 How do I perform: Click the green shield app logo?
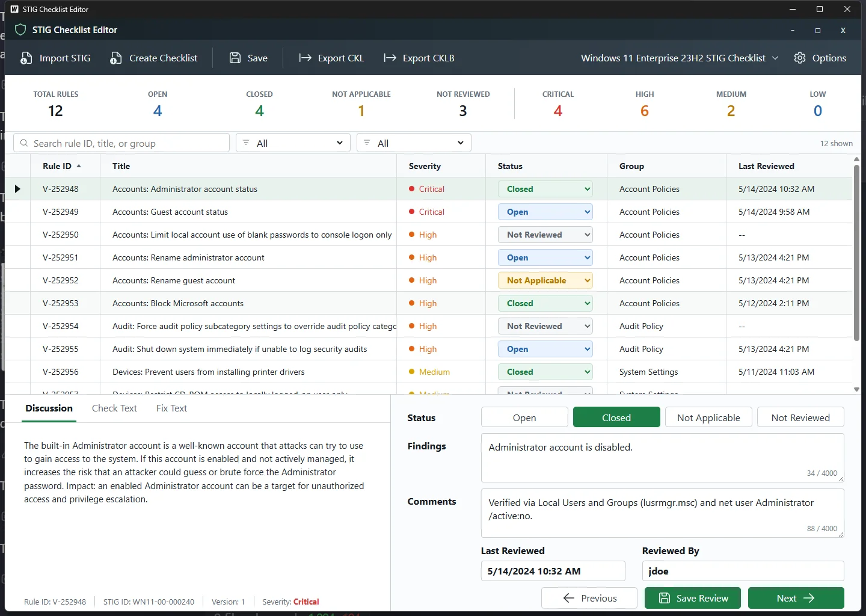click(x=20, y=29)
